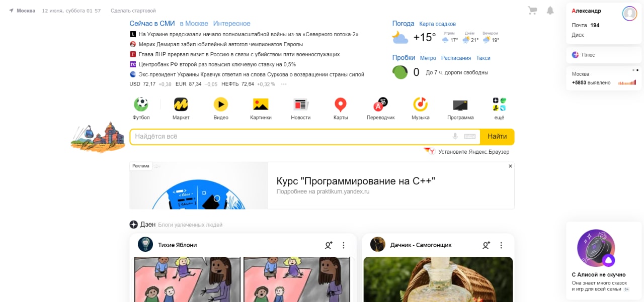Open the Видео service icon
Viewport: 644px width, 302px height.
click(x=221, y=104)
